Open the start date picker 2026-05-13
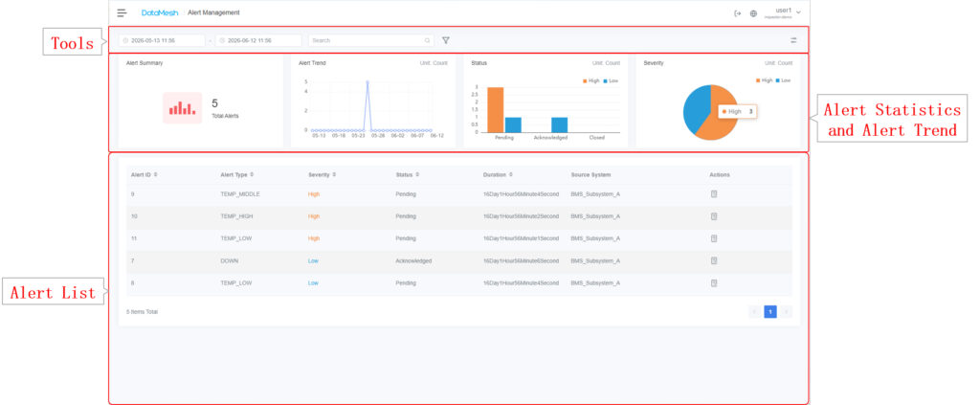 (x=162, y=40)
